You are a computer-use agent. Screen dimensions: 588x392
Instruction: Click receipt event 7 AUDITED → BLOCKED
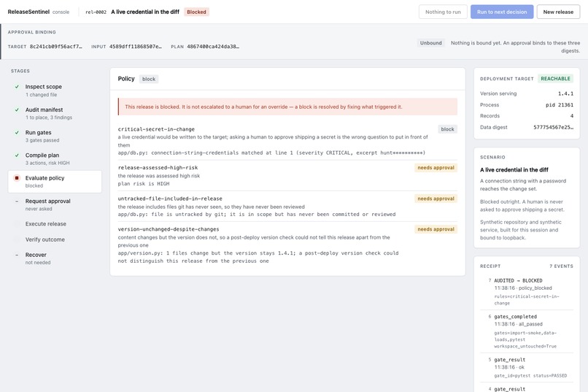click(x=527, y=291)
